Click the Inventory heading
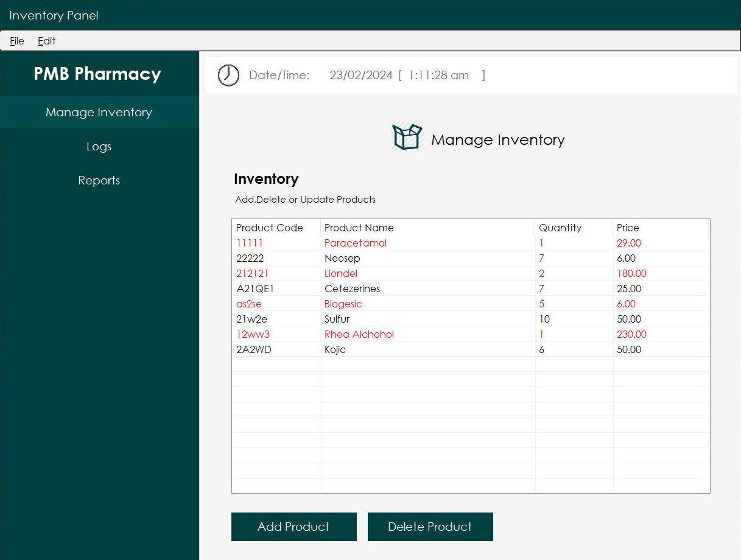The height and width of the screenshot is (560, 741). pos(266,179)
